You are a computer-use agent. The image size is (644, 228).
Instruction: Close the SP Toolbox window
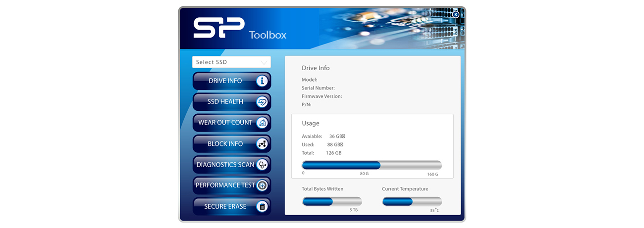(x=456, y=14)
